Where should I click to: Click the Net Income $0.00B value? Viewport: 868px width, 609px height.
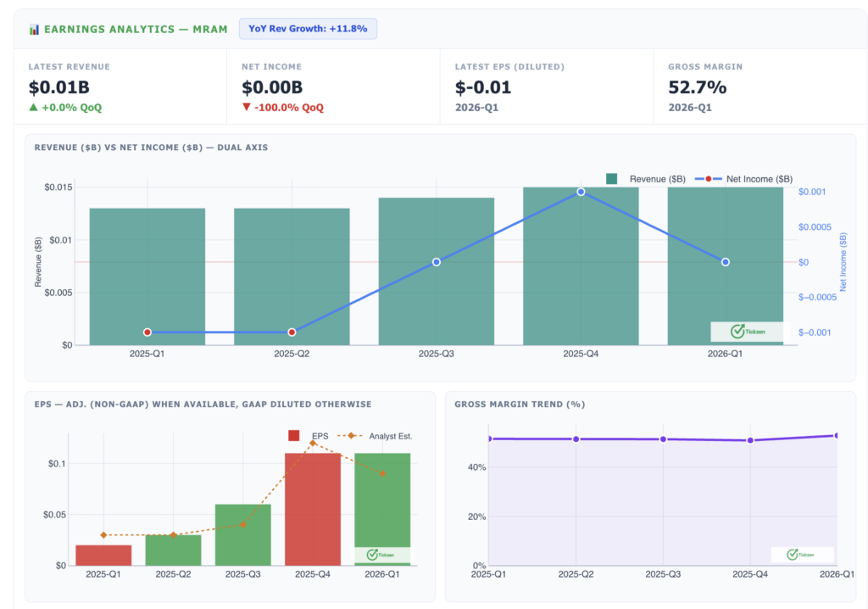pos(272,87)
